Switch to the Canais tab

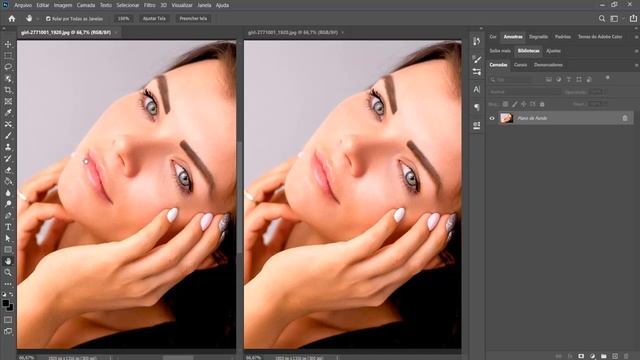520,65
